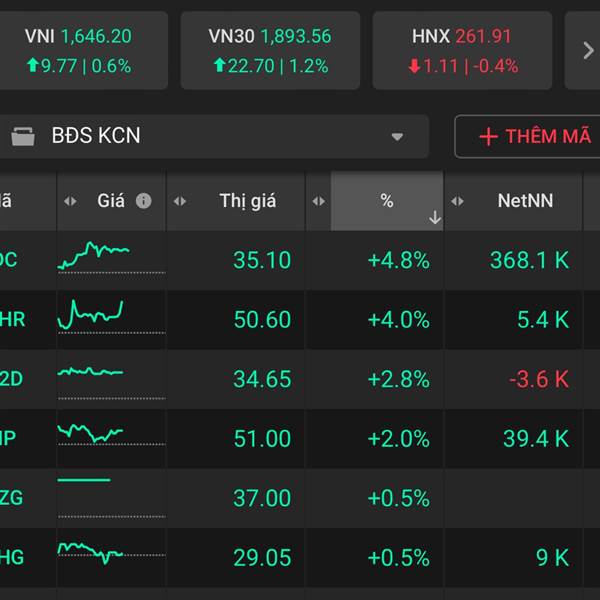Click the mini chart in the 35.10 row
Image resolution: width=600 pixels, height=600 pixels.
click(x=96, y=257)
